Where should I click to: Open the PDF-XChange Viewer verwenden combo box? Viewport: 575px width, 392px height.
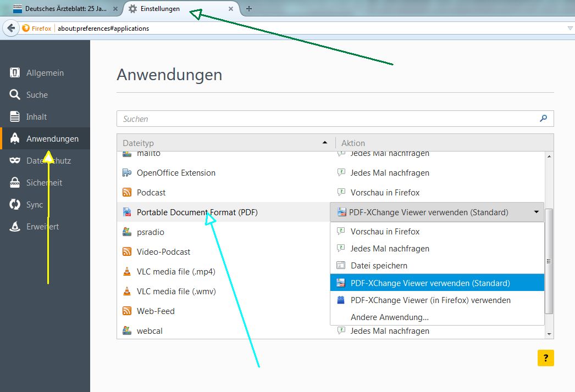coord(437,212)
